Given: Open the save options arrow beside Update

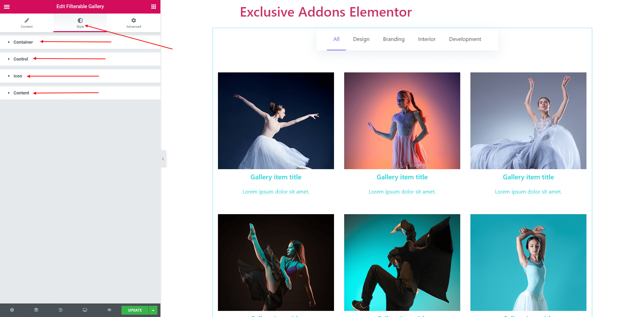Looking at the screenshot, I should point(153,310).
